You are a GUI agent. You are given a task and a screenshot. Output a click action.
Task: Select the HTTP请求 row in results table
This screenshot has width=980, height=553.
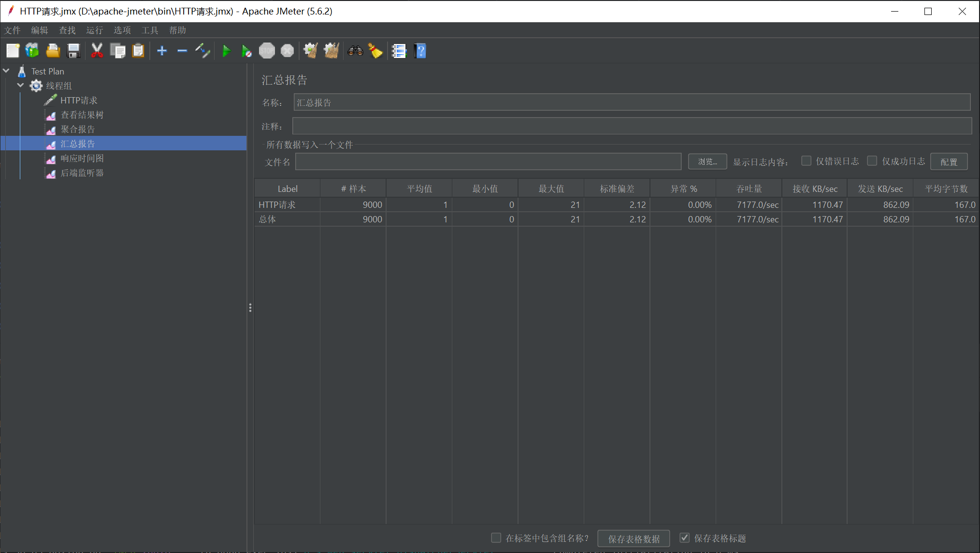[617, 204]
